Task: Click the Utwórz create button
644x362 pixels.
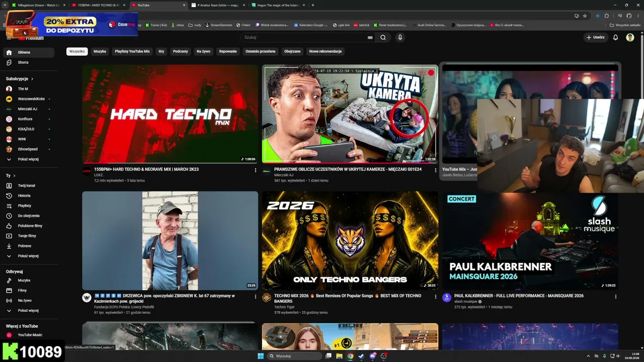Action: [x=596, y=37]
